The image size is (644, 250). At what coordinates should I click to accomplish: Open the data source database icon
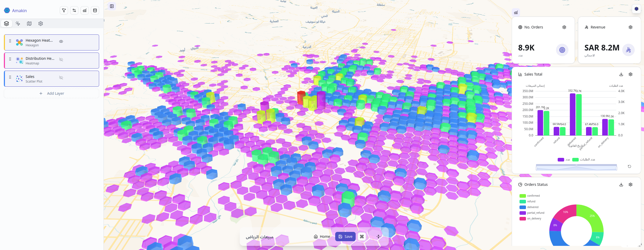95,10
